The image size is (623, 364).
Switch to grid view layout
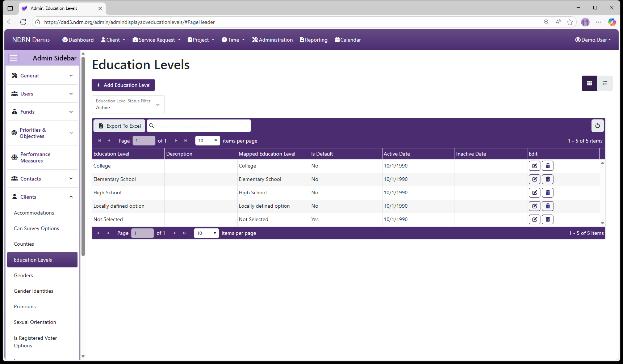coord(589,83)
